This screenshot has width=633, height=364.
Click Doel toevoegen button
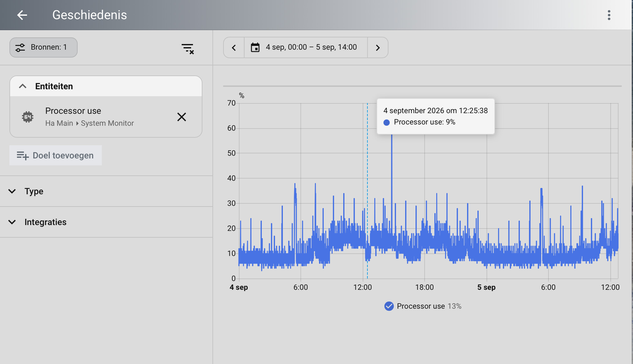tap(56, 155)
